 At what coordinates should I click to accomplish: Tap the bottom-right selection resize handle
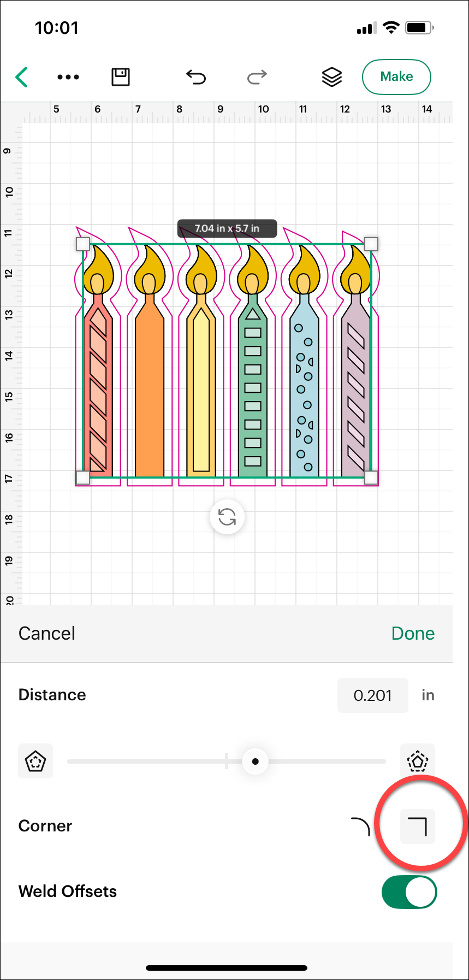tap(371, 478)
